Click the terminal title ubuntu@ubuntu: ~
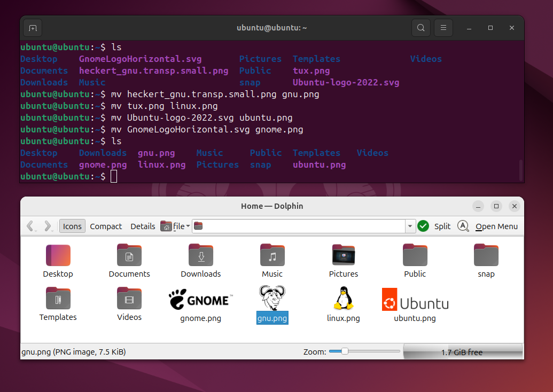Image resolution: width=553 pixels, height=392 pixels. [271, 27]
